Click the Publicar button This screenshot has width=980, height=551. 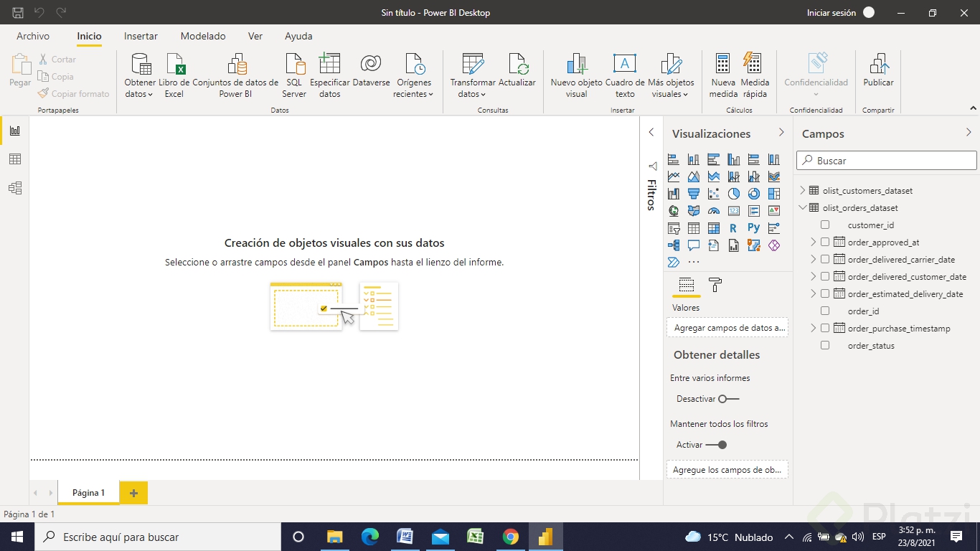pos(878,70)
